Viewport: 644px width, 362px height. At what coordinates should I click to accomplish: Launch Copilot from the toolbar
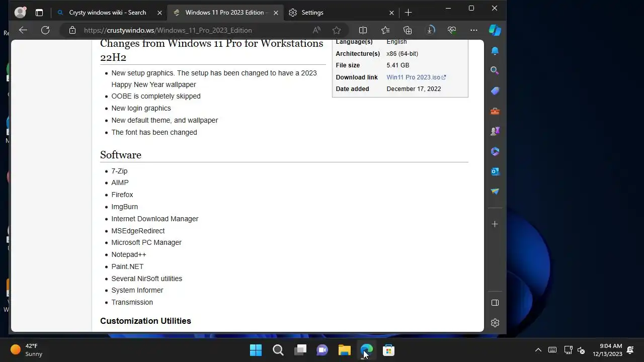point(495,30)
